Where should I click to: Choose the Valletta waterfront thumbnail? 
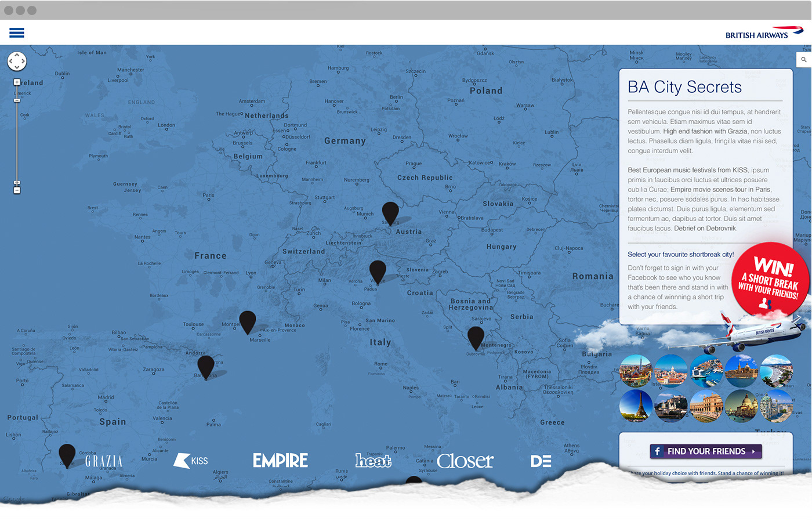[741, 371]
